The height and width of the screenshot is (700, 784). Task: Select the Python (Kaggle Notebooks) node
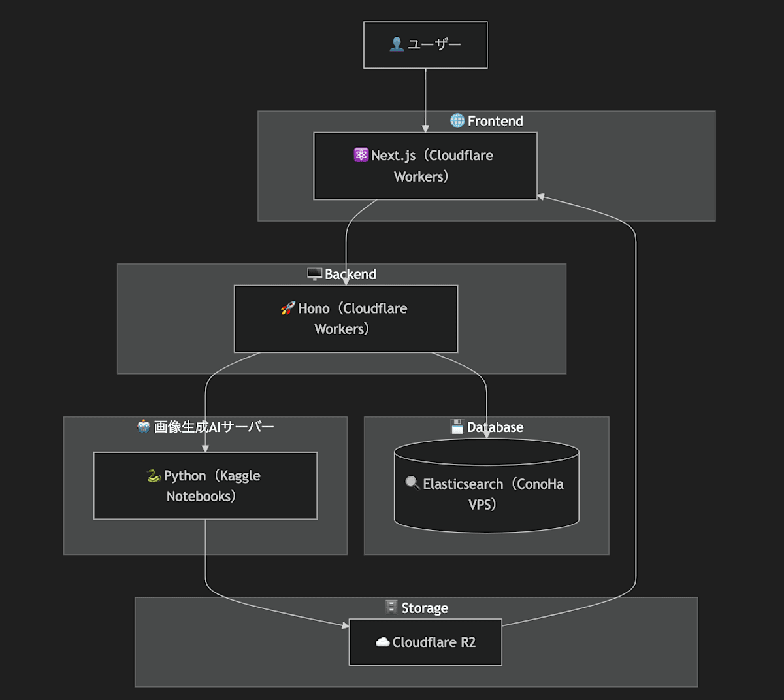[x=205, y=486]
